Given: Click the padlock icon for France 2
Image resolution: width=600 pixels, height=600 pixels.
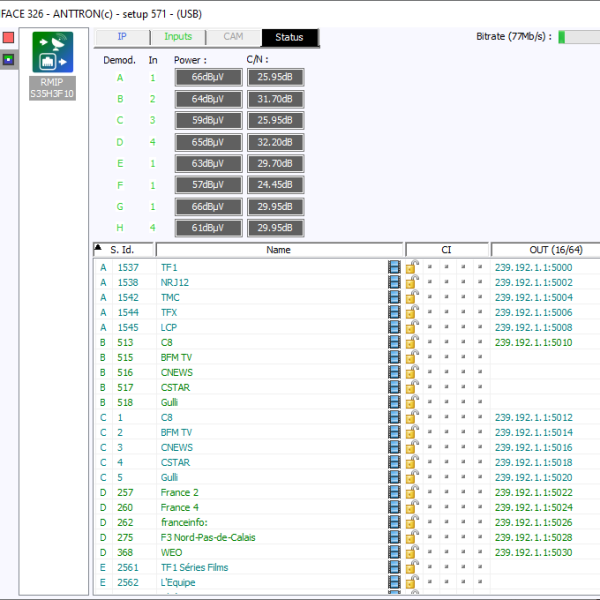Looking at the screenshot, I should click(410, 493).
